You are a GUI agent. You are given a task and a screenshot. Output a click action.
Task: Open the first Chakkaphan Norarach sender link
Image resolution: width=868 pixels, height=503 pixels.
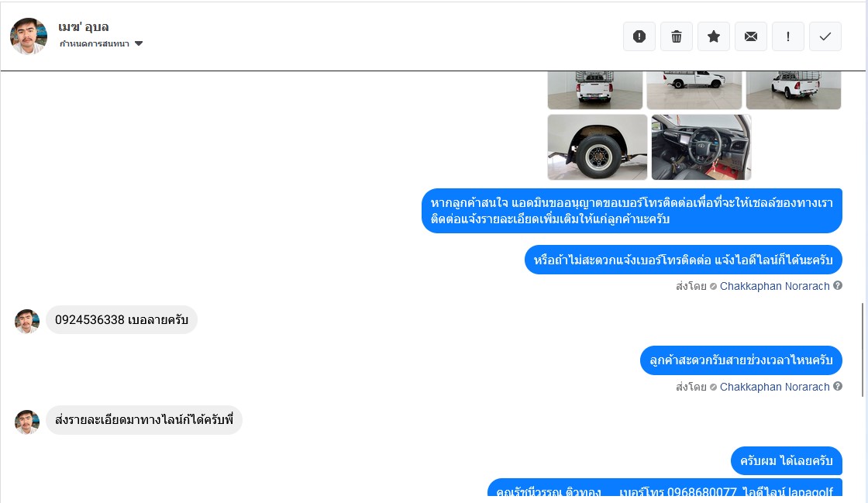pyautogui.click(x=774, y=286)
